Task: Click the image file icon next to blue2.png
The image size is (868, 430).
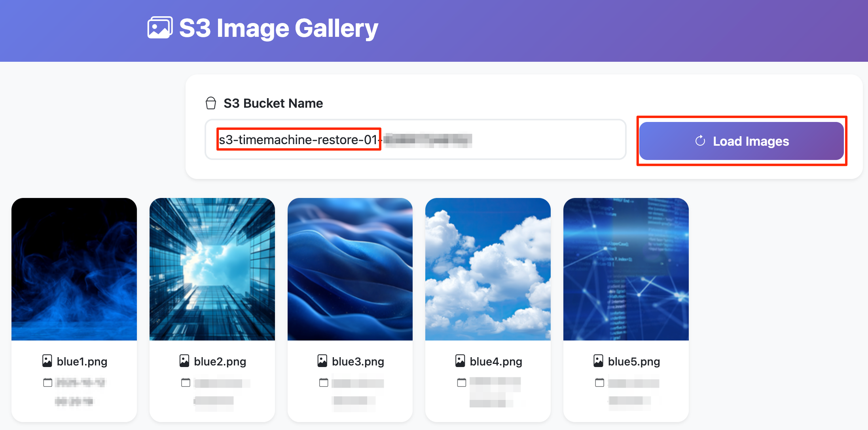Action: tap(184, 361)
